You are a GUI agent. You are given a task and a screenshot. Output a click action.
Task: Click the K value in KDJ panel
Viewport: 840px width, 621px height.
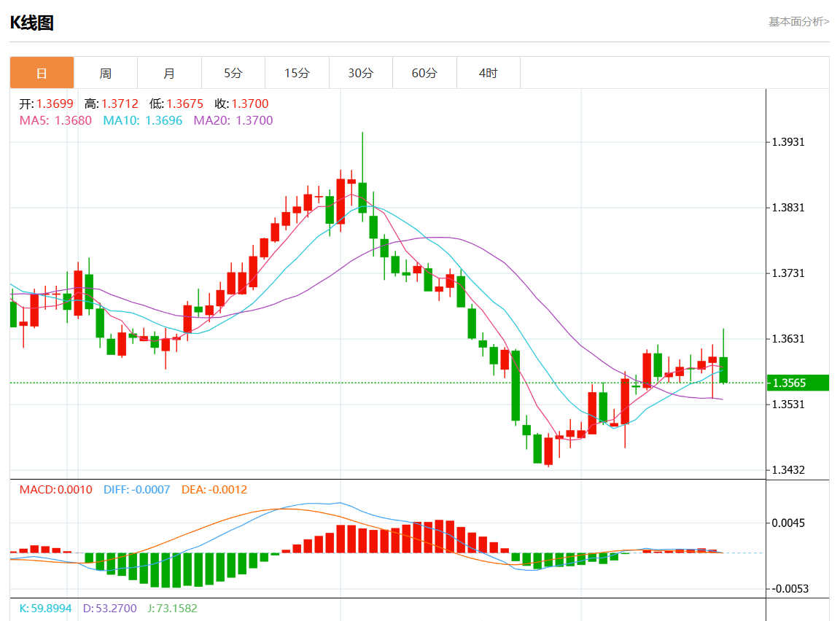coord(45,608)
